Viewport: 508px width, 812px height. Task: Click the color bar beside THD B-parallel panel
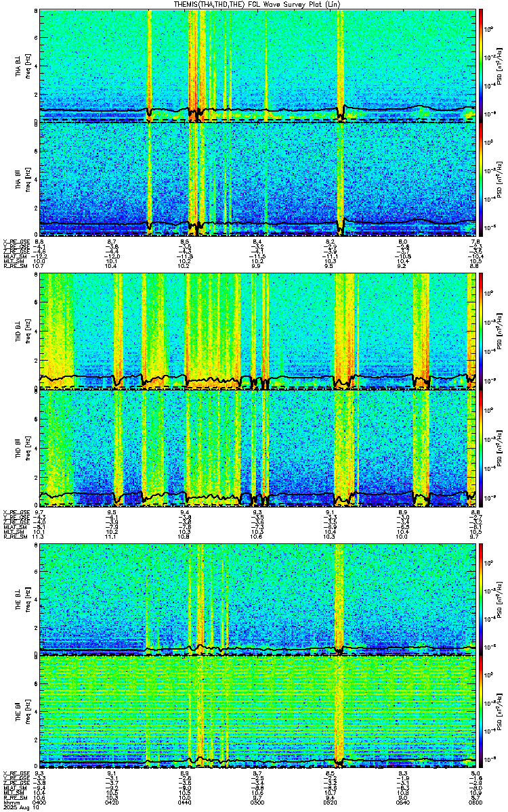pos(482,448)
